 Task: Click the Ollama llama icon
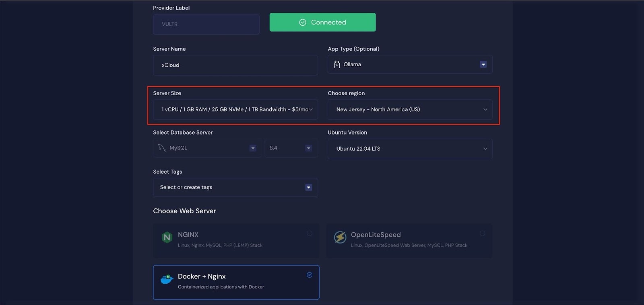[337, 64]
